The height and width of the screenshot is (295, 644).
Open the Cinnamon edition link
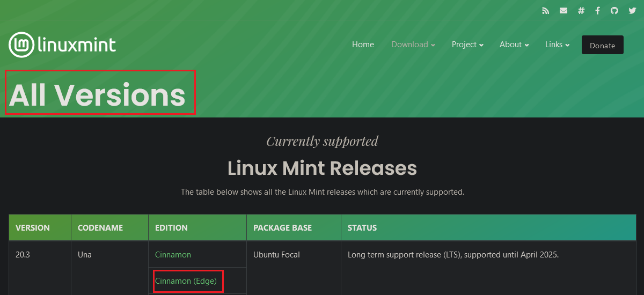point(173,255)
